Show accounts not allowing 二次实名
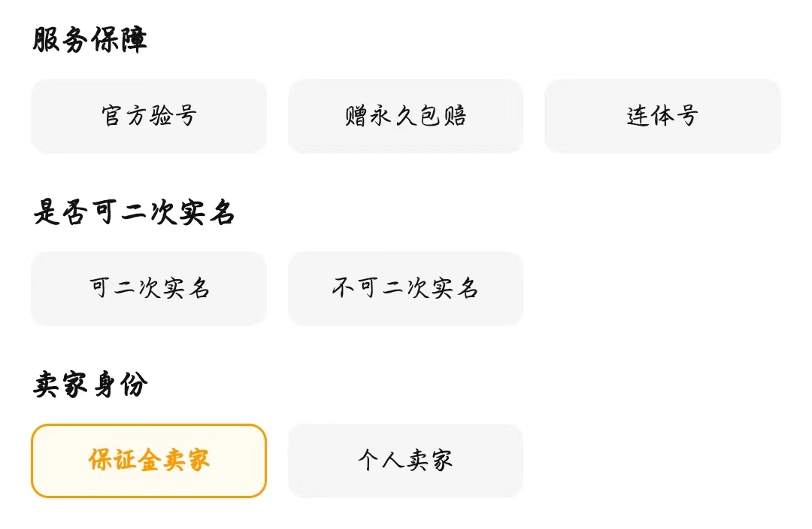 tap(405, 288)
